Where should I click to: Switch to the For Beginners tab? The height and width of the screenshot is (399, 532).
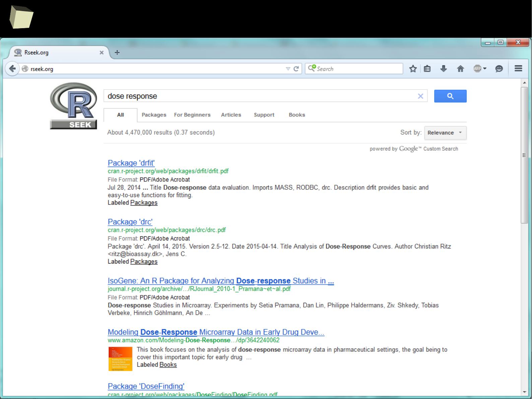click(x=192, y=115)
